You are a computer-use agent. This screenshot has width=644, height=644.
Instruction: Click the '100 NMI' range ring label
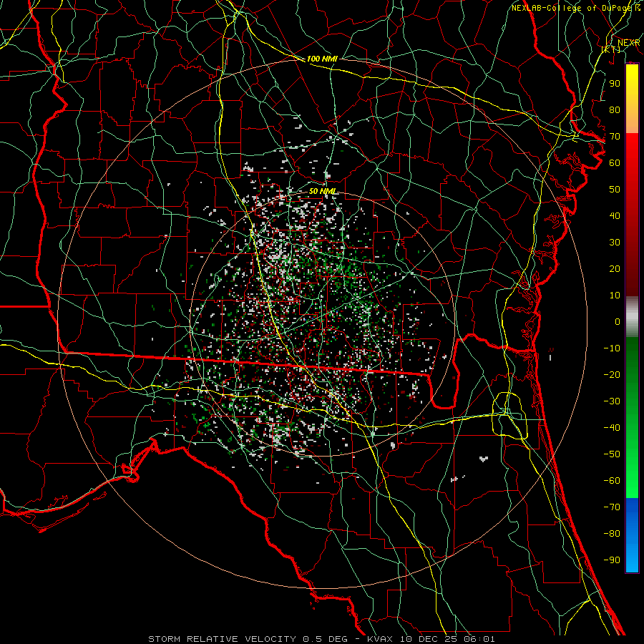(322, 59)
